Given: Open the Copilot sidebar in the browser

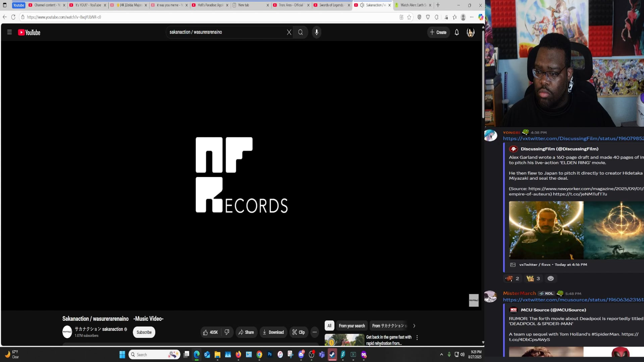Looking at the screenshot, I should point(481,17).
